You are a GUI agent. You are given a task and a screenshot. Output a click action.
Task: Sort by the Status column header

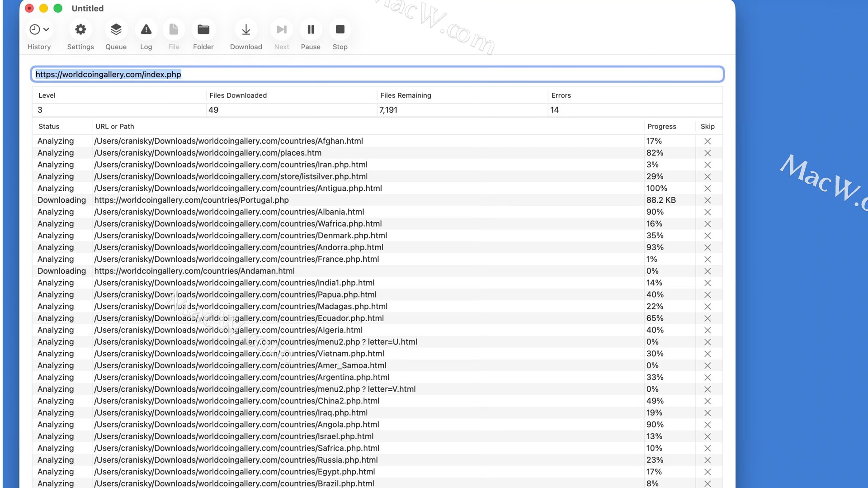[x=49, y=127]
